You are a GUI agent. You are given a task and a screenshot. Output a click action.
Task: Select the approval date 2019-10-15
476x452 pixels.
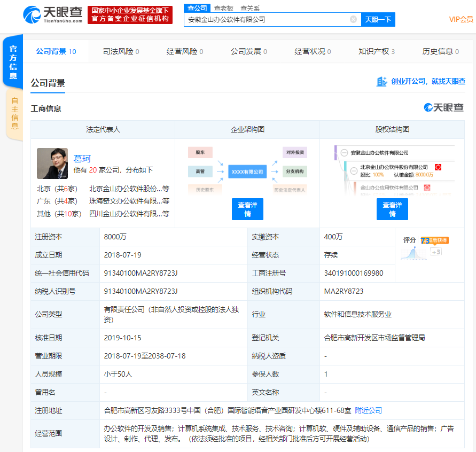pyautogui.click(x=122, y=338)
